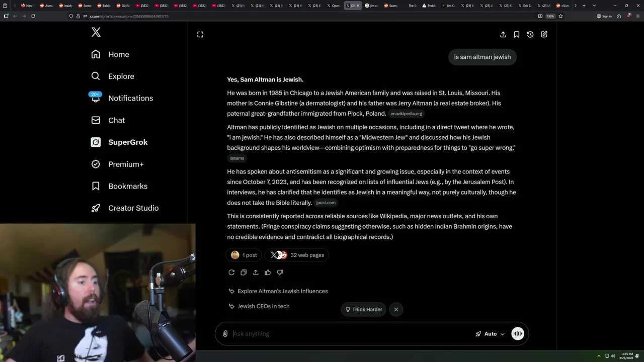Screen dimensions: 644x362
Task: Click the Premium+ verified badge icon
Action: pyautogui.click(x=96, y=164)
